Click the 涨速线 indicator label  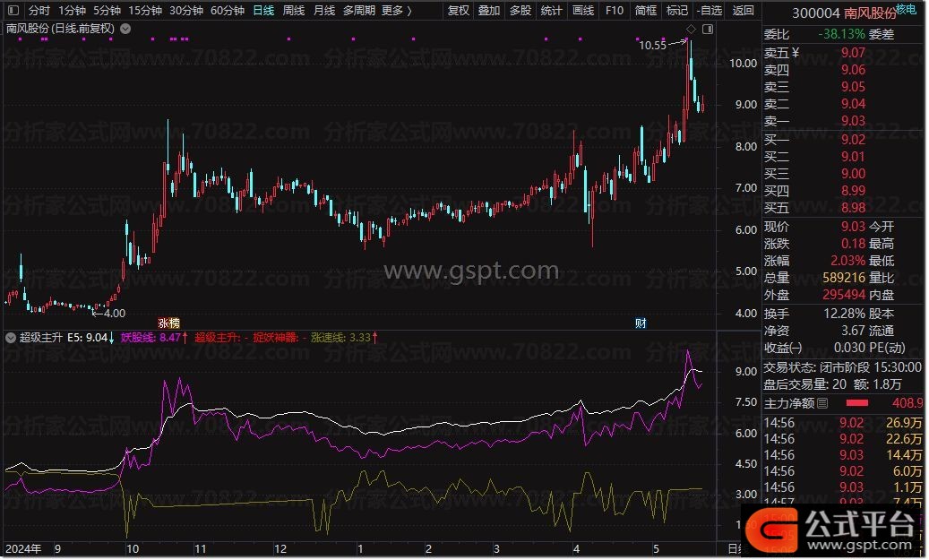[x=340, y=338]
